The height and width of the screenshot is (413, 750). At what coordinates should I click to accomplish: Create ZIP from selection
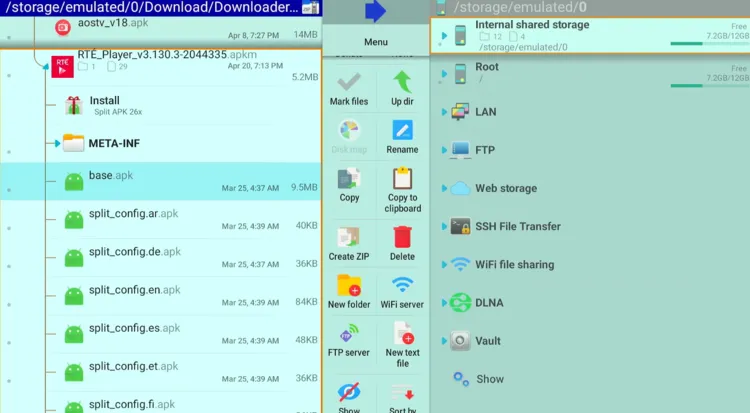click(x=349, y=244)
